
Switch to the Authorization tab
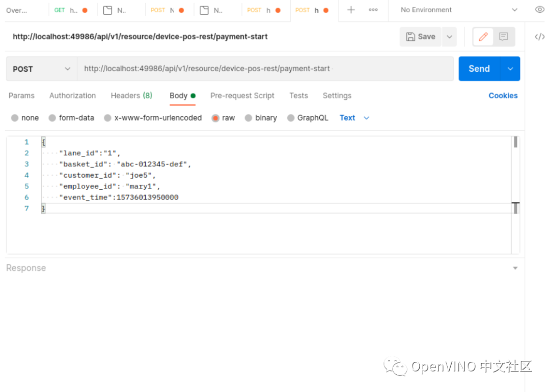(72, 96)
